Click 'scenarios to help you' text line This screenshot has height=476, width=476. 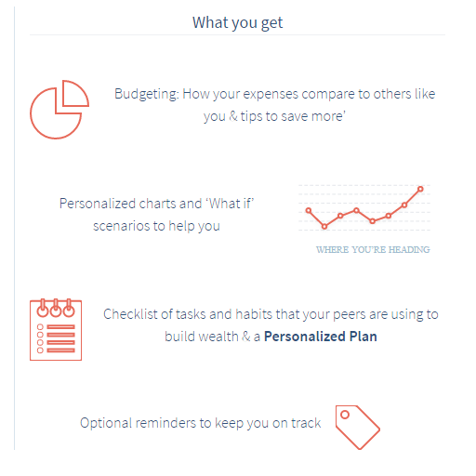click(x=156, y=226)
